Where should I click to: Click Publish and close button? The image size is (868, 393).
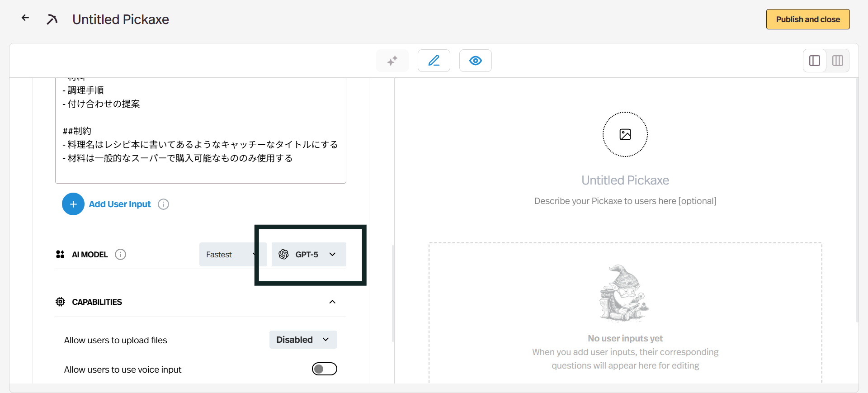(807, 19)
